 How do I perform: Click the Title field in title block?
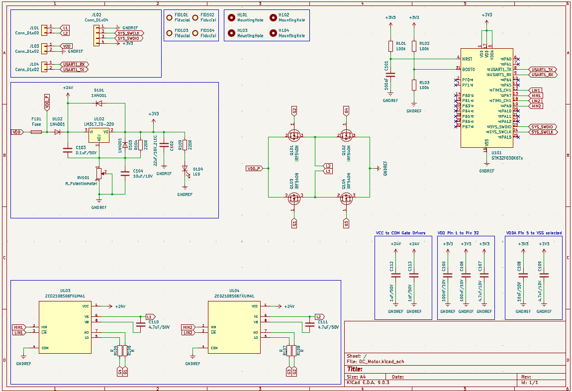(355, 369)
